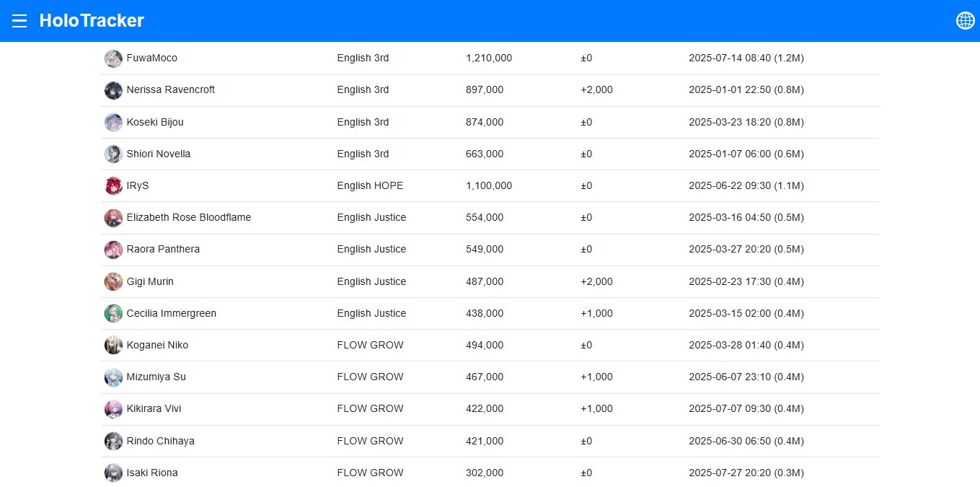Click date 2025-06-22 09:30 (1.1M)
This screenshot has height=487, width=980.
tap(746, 185)
